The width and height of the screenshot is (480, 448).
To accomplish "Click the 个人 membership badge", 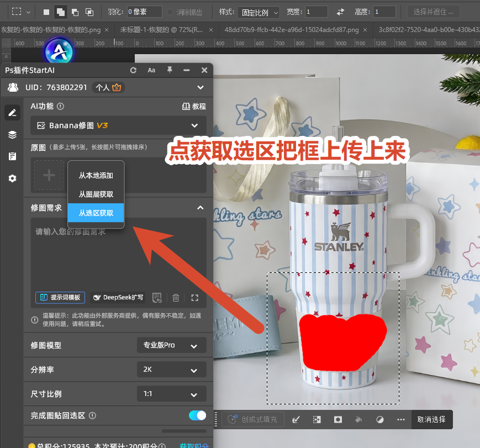I will pos(108,88).
